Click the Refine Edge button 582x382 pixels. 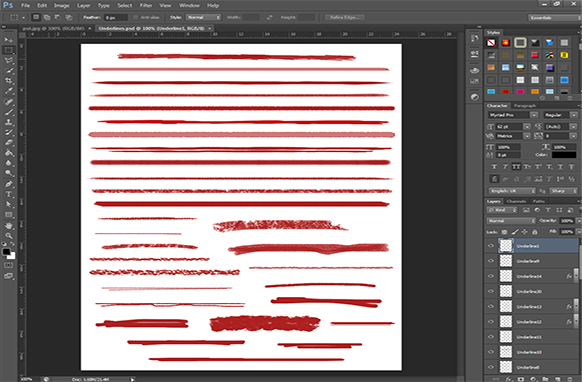pos(345,17)
